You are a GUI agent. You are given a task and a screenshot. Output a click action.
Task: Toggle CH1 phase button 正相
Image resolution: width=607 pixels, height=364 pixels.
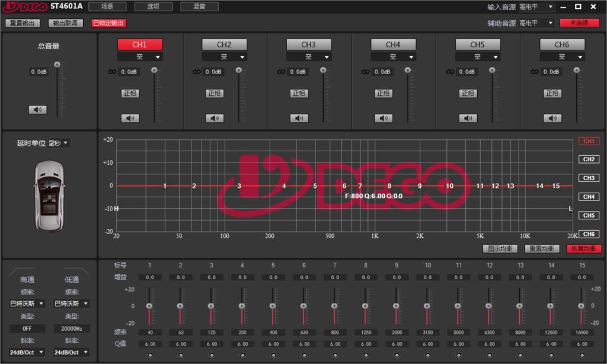pos(130,93)
